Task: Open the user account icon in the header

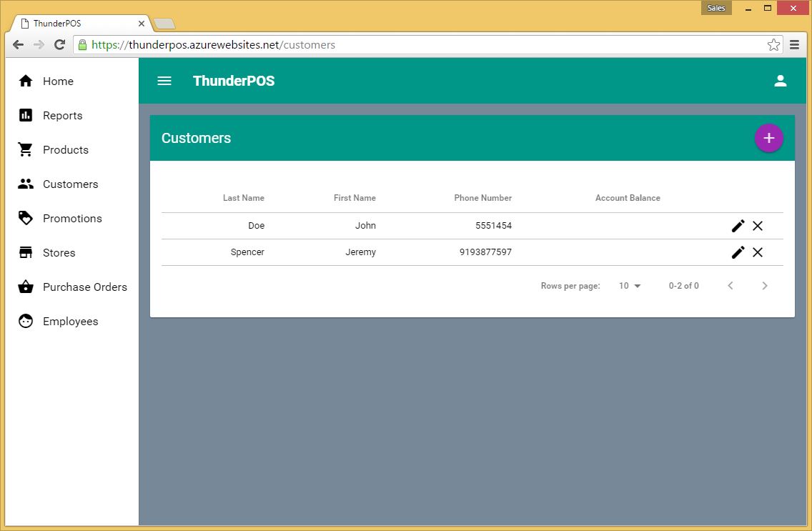Action: (x=781, y=81)
